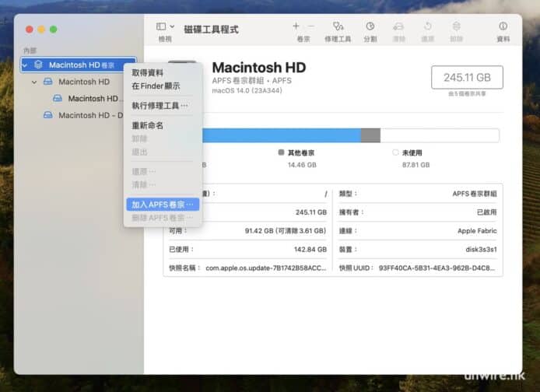Viewport: 540px width, 392px height.
Task: Click the Erase (清除) toolbar icon
Action: [398, 26]
